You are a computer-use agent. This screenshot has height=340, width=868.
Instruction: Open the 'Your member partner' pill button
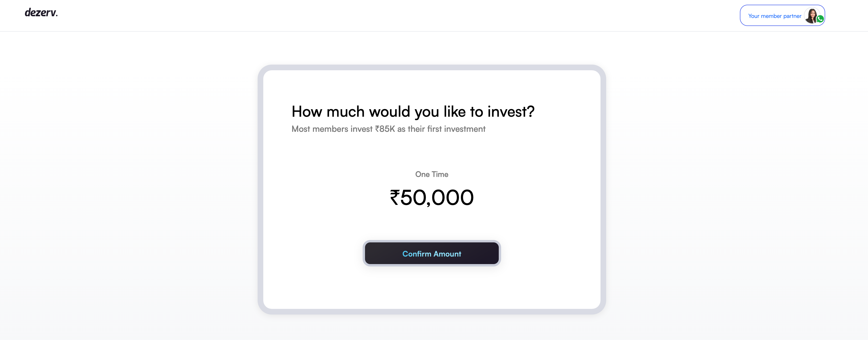pyautogui.click(x=782, y=16)
